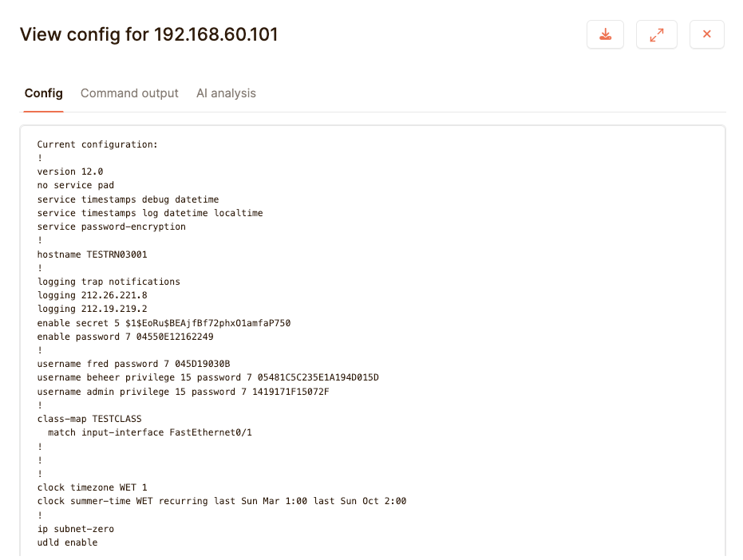Click the version 12.0 line
This screenshot has width=743, height=560.
pos(70,172)
